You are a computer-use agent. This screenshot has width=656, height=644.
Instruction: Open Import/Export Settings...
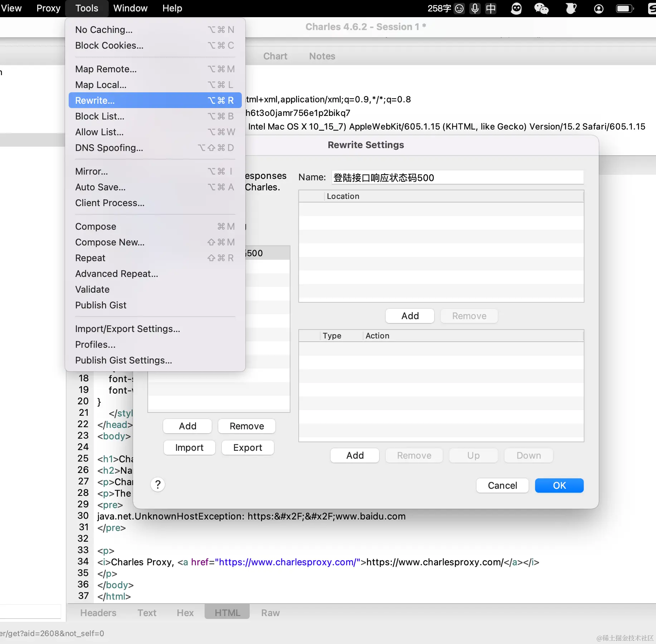(155, 329)
